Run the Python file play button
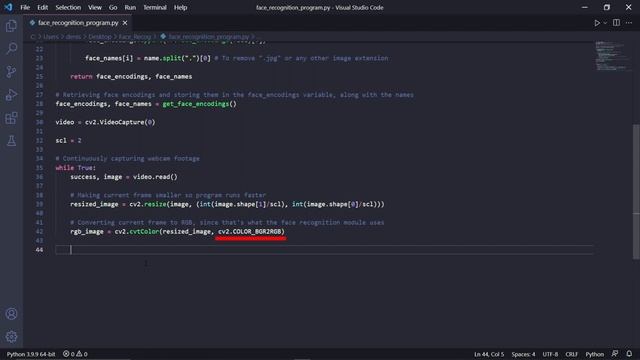 point(597,23)
